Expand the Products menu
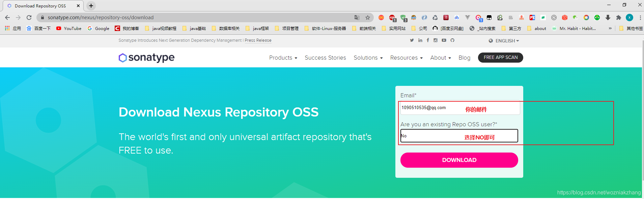 [x=283, y=58]
